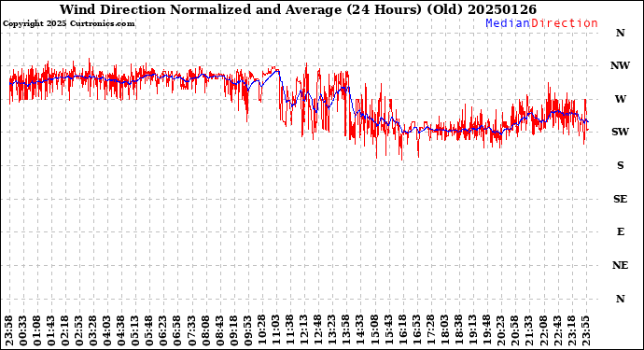The width and height of the screenshot is (644, 350).
Task: Click the S axis label
Action: pyautogui.click(x=620, y=165)
